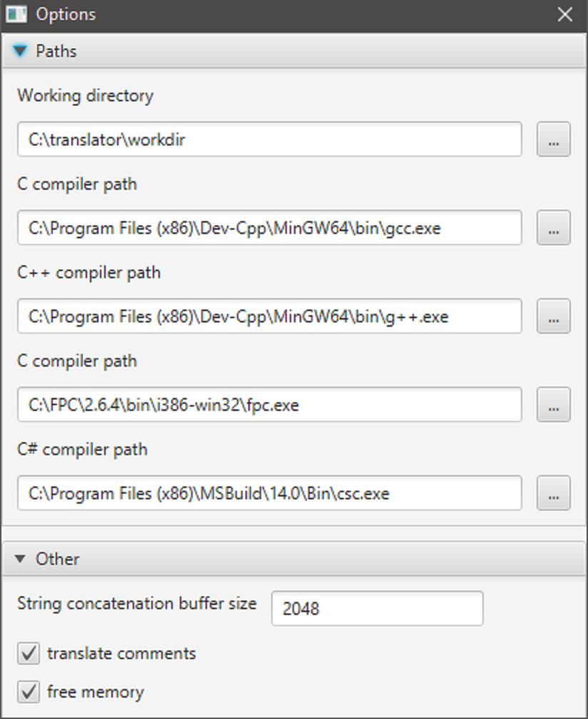Focus the C# compiler path field
The image size is (588, 719).
[270, 493]
